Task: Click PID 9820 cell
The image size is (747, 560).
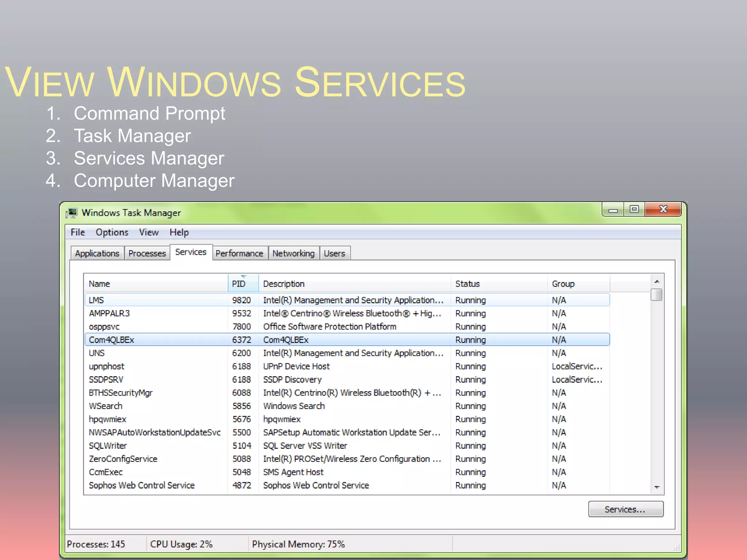Action: (x=241, y=300)
